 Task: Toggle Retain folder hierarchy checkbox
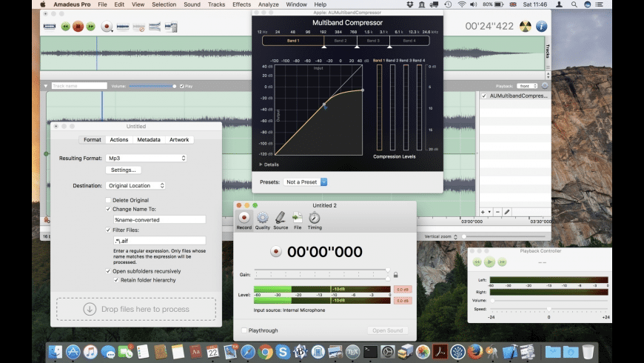pyautogui.click(x=116, y=280)
